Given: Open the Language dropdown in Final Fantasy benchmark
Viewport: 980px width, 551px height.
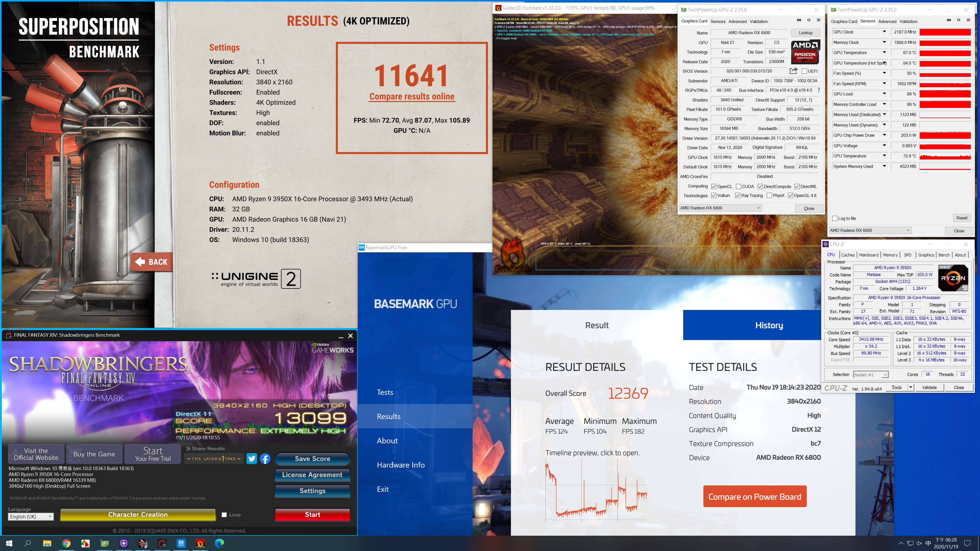Looking at the screenshot, I should tap(31, 516).
